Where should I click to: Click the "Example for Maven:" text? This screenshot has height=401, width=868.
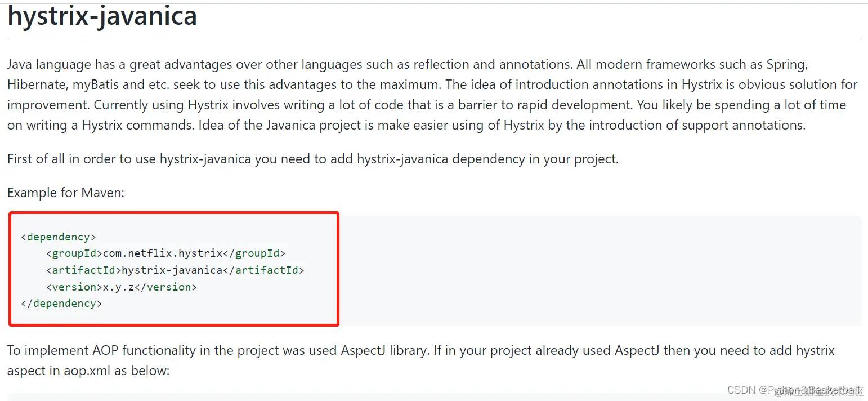point(66,193)
